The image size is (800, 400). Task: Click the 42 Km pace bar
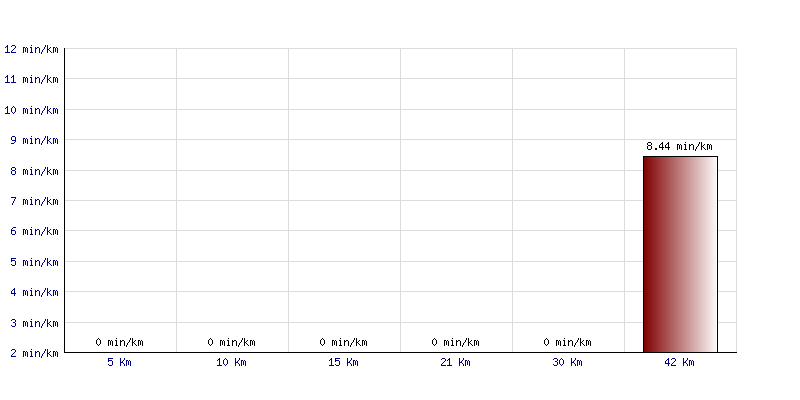(x=680, y=254)
